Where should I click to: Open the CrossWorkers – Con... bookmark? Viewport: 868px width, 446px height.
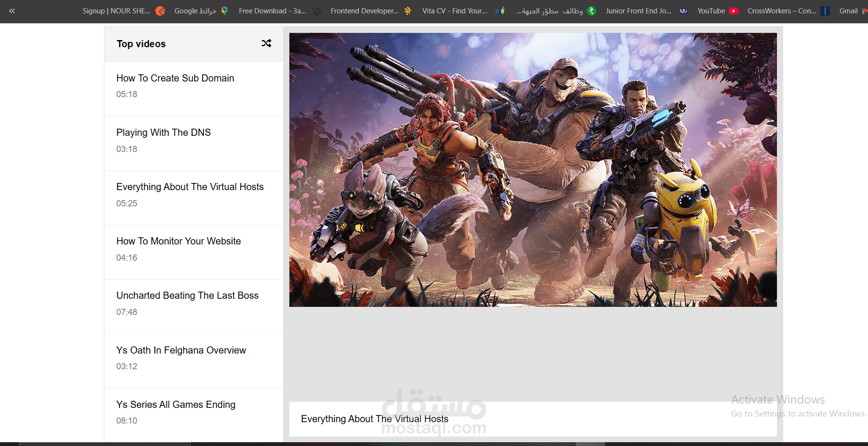point(788,11)
